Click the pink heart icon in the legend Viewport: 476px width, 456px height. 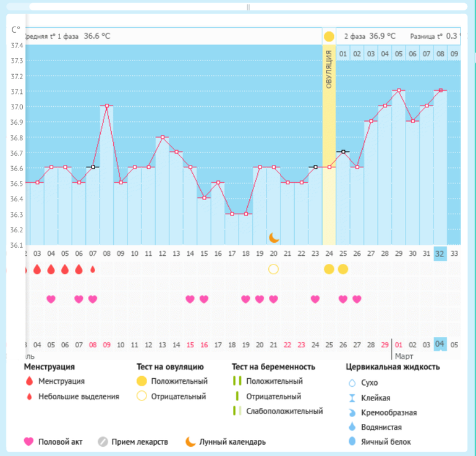pos(28,442)
